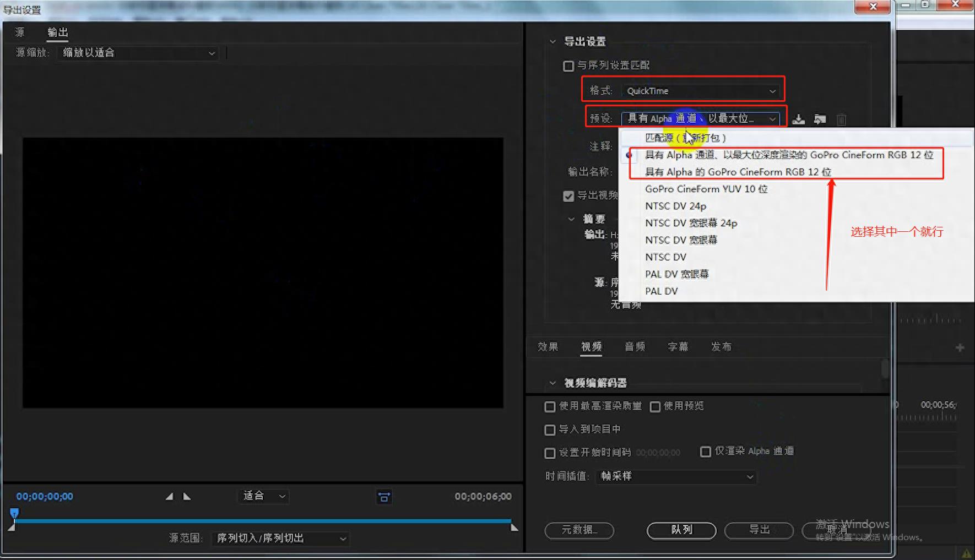Viewport: 975px width, 560px height.
Task: Enable use maximum render quality
Action: (550, 406)
